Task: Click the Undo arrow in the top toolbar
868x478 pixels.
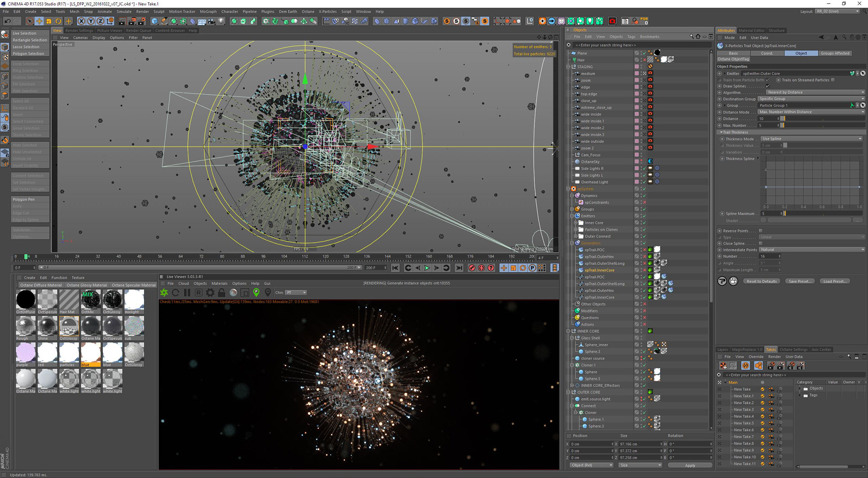Action: click(7, 21)
